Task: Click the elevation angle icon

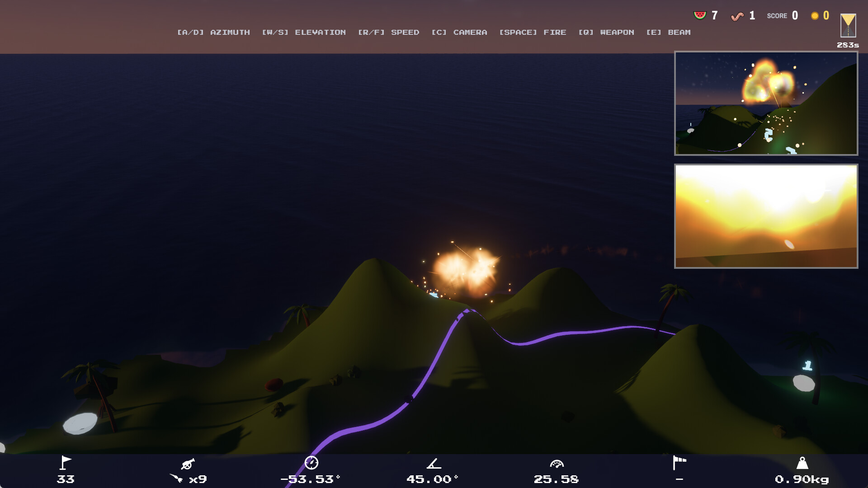Action: pos(434,463)
